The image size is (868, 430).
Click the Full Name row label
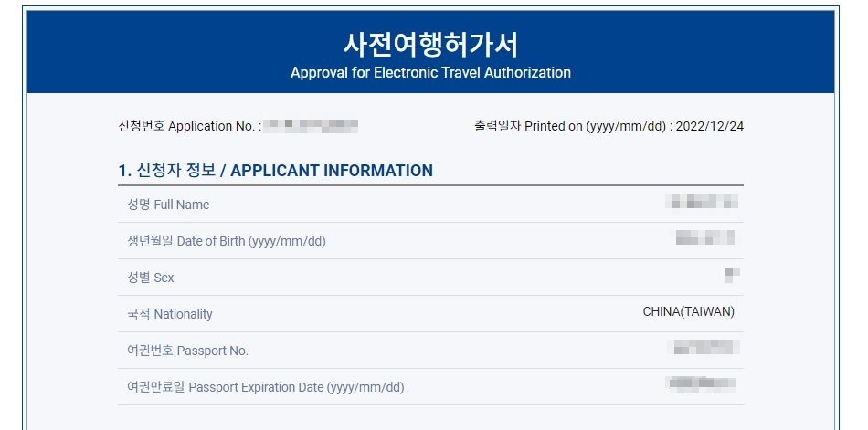[x=168, y=205]
